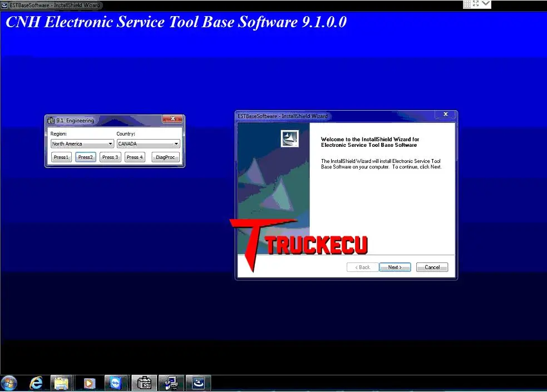Click Next in the InstallShield Wizard
Viewport: 547px width, 392px height.
pyautogui.click(x=395, y=267)
